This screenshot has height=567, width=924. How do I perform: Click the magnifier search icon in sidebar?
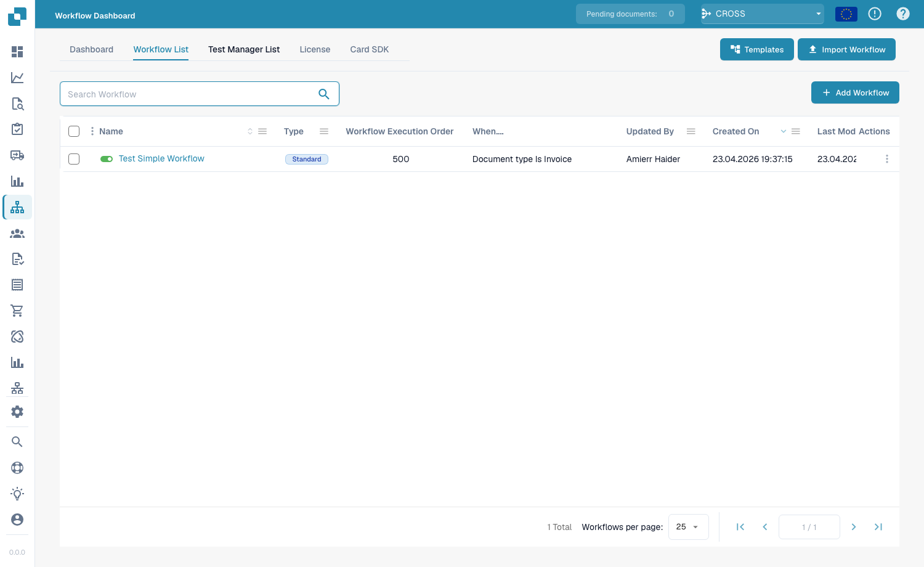coord(17,442)
